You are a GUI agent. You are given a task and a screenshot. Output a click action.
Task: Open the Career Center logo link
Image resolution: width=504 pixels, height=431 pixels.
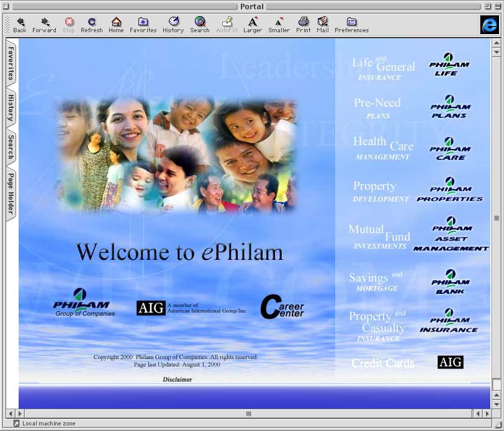click(x=282, y=307)
